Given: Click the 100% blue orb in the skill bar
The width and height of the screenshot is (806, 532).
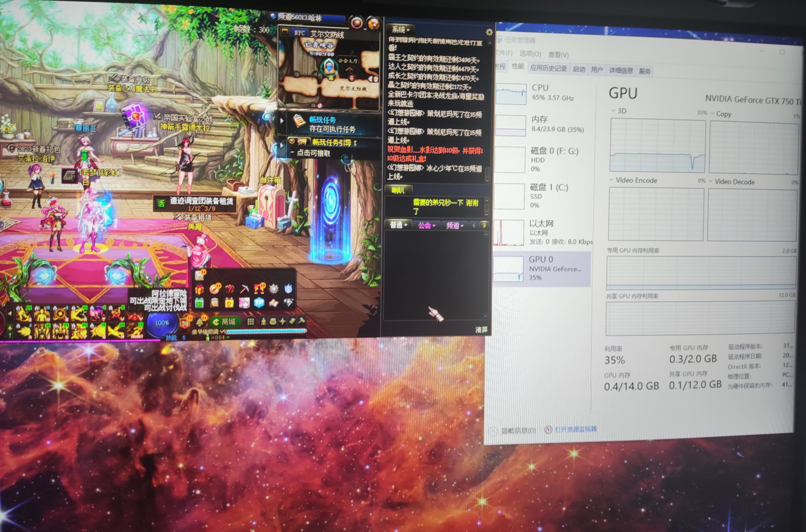Looking at the screenshot, I should click(x=162, y=322).
